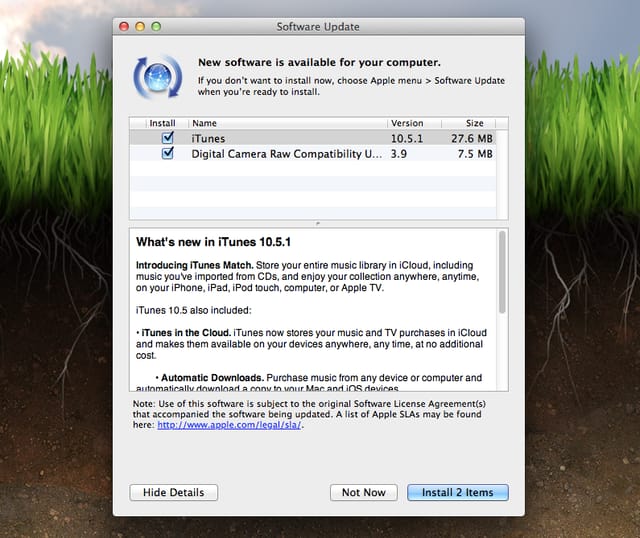
Task: Click the "What's new in iTunes 10.5.1" heading
Action: [x=213, y=242]
